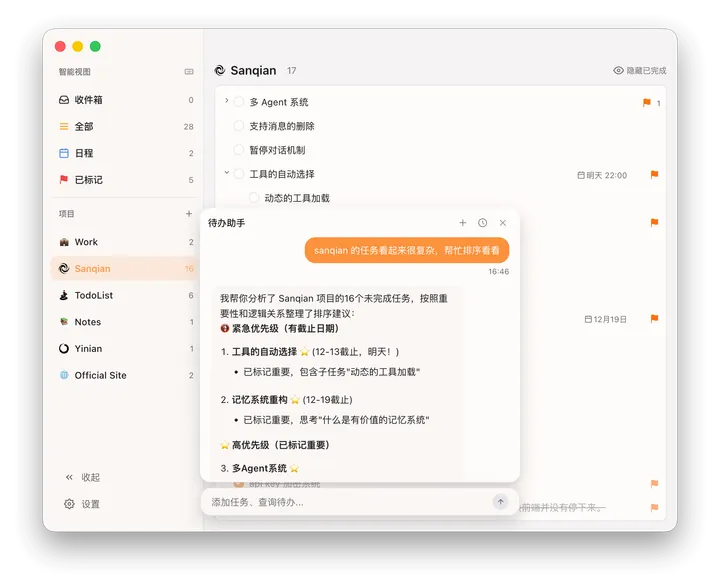Close the 待办助手 assistant panel
Image resolution: width=720 pixels, height=588 pixels.
point(503,223)
